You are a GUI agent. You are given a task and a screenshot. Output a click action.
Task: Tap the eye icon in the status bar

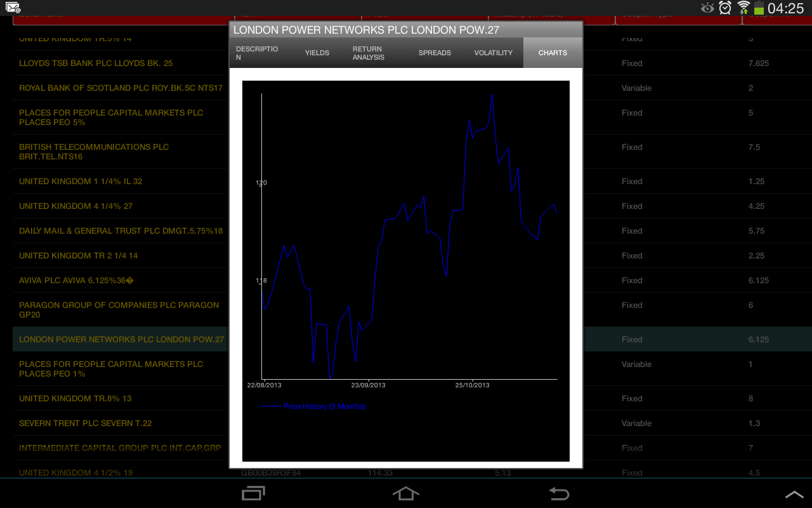[x=706, y=7]
